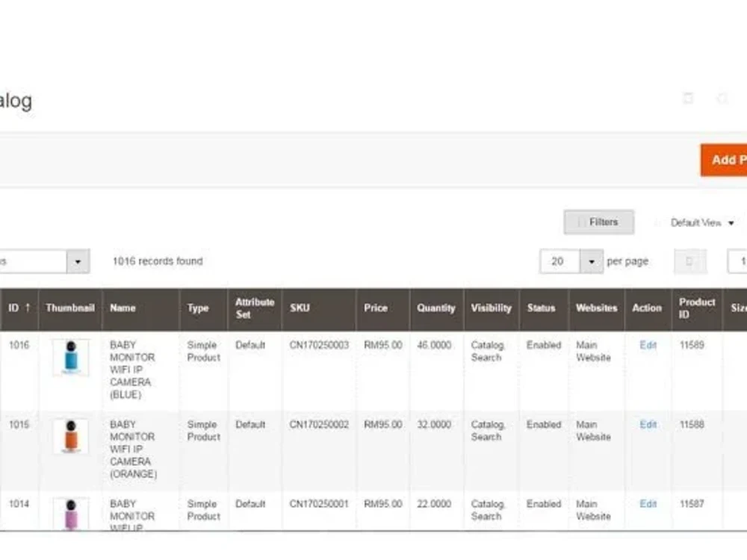Click the 20 per page input field

pyautogui.click(x=560, y=261)
